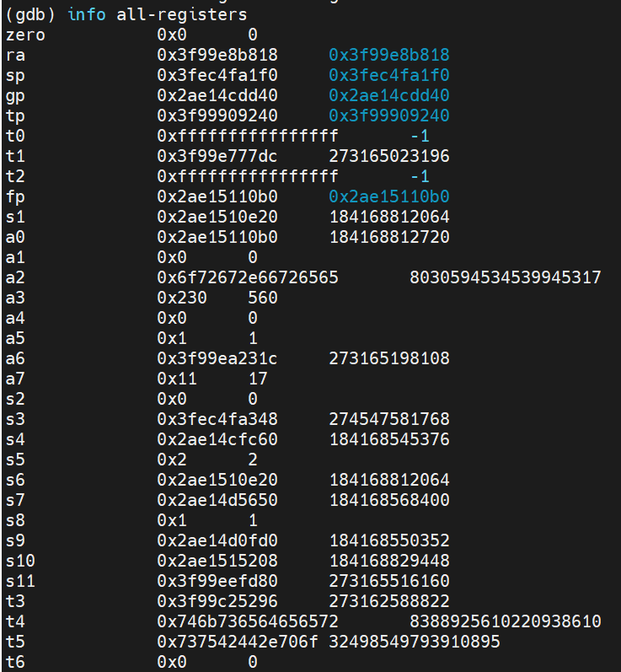Click the fp register blue value 0x2ae15110b0

click(x=389, y=196)
